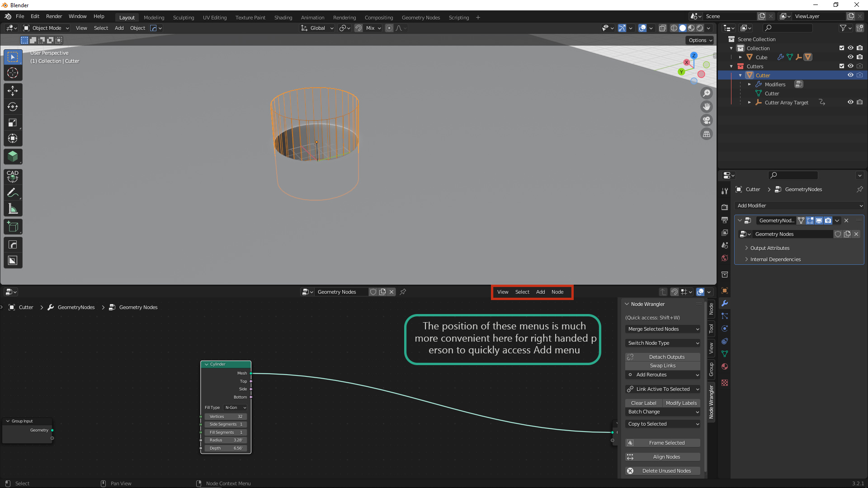
Task: Switch to the Shading workspace tab
Action: (283, 18)
